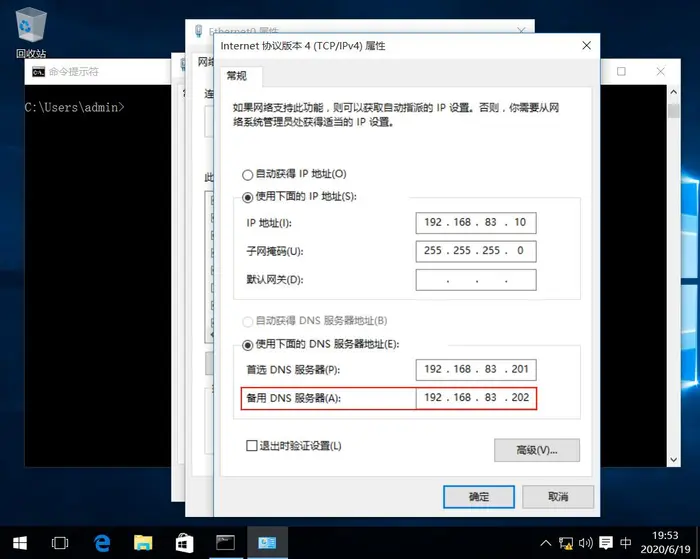Click the C:\Users\admin> prompt line
The width and height of the screenshot is (700, 559).
(x=75, y=107)
